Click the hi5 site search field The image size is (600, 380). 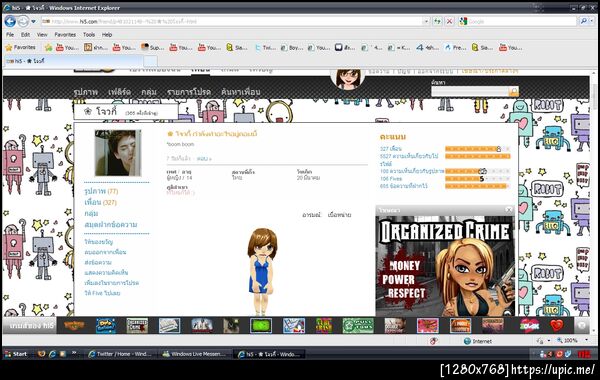point(470,91)
